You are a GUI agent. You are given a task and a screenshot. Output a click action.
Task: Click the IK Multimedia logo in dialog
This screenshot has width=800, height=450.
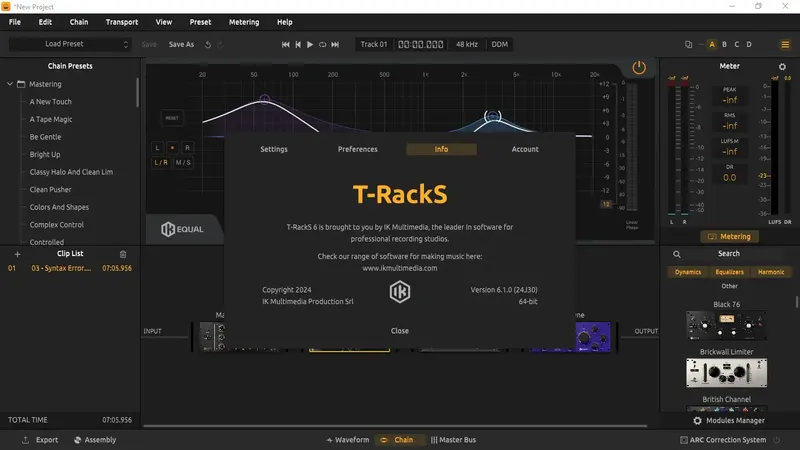(x=399, y=292)
